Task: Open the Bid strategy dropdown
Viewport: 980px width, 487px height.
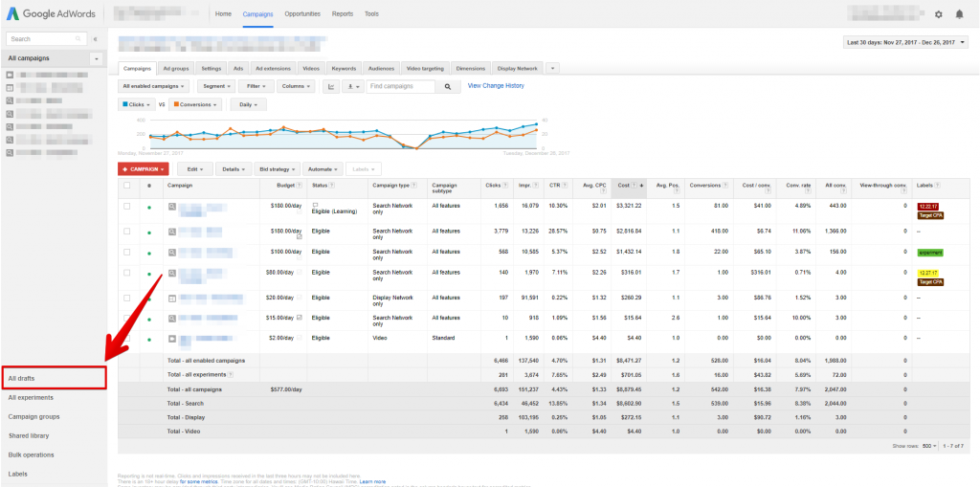Action: 278,168
